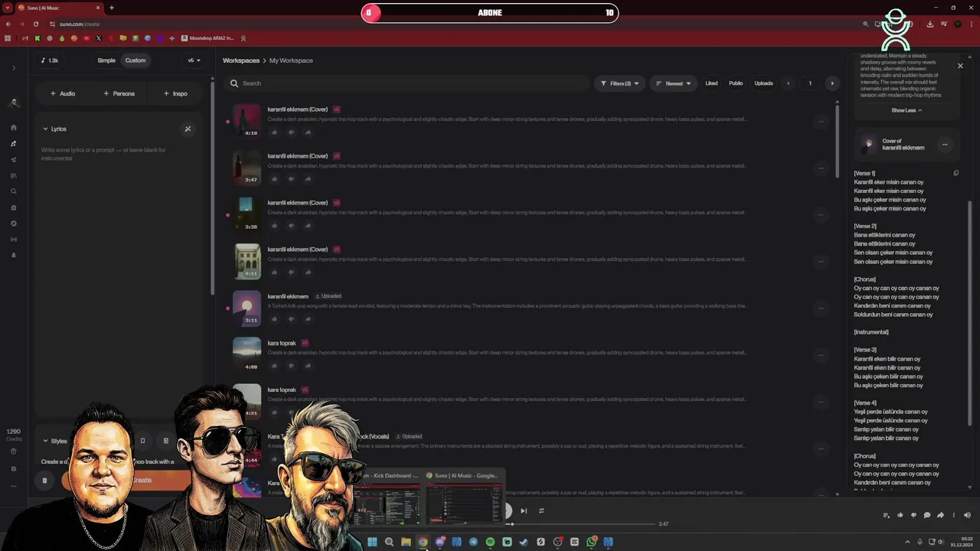Mute the player volume speaker icon
980x551 pixels.
point(967,515)
